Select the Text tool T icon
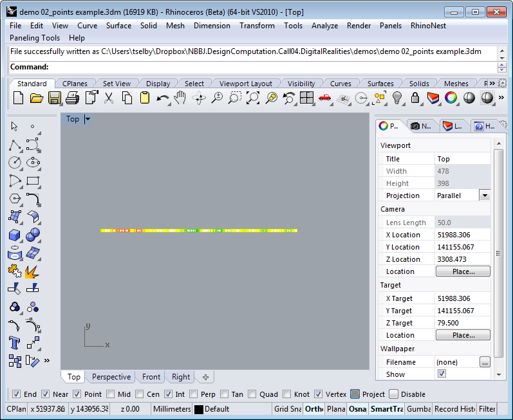513x420 pixels. pyautogui.click(x=15, y=343)
